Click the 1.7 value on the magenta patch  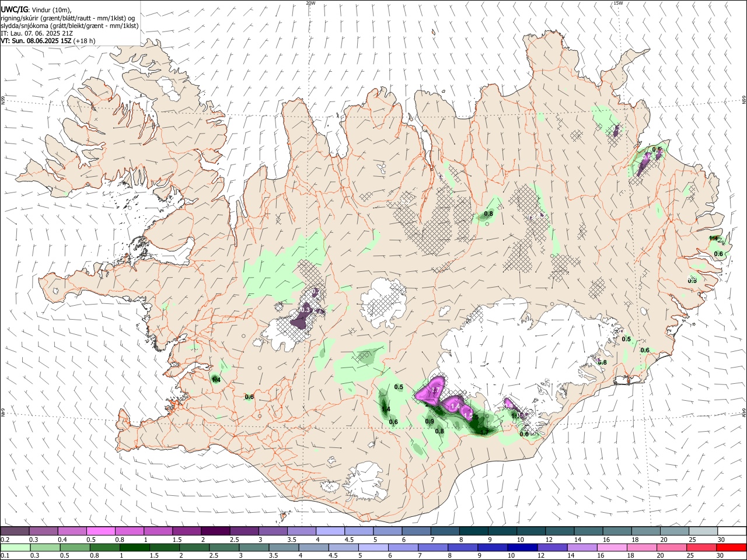435,390
